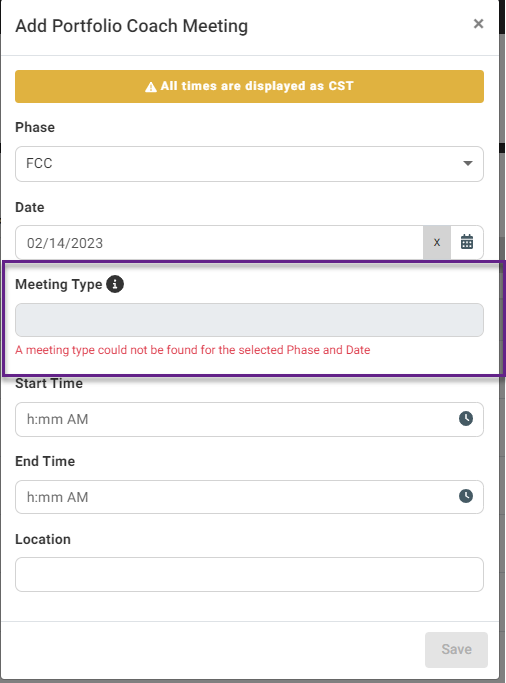Click the red meeting type error message

192,350
